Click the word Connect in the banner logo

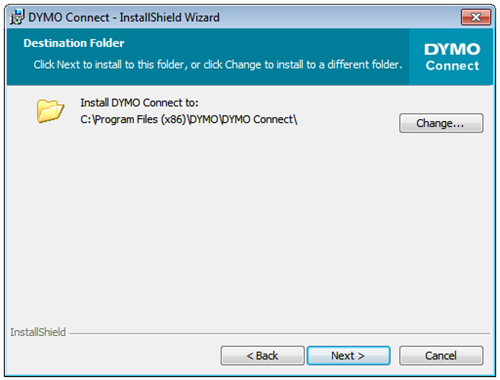point(452,65)
